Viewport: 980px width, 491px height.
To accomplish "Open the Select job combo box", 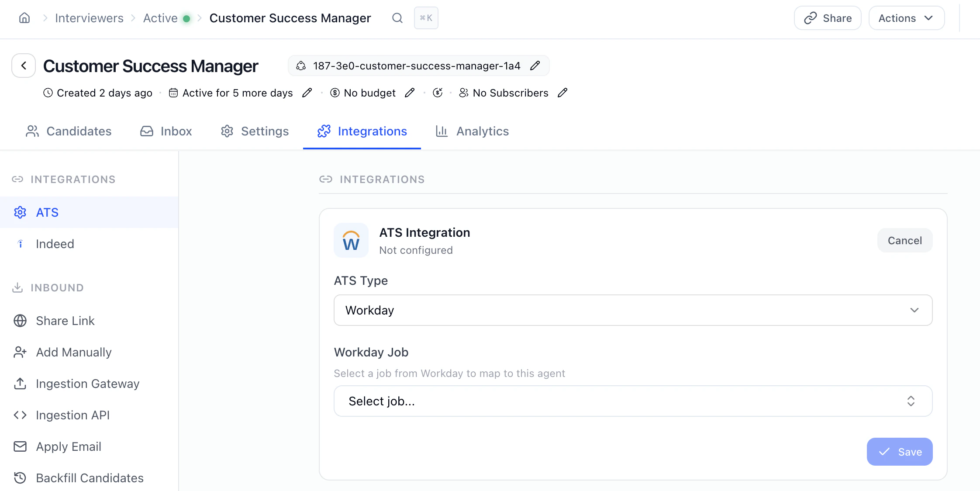I will 633,401.
